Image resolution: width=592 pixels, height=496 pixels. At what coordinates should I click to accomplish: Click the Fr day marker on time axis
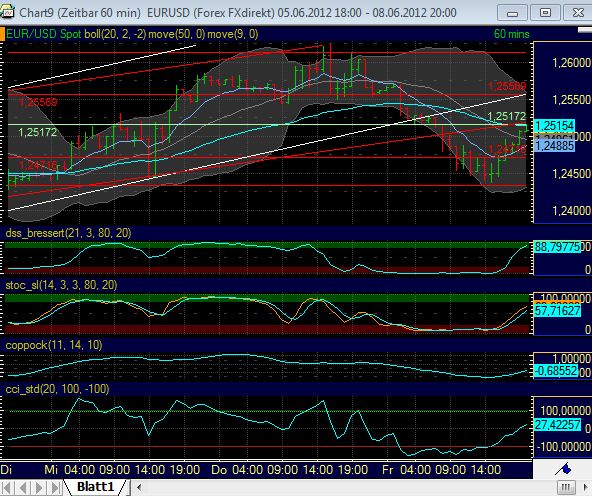point(388,470)
